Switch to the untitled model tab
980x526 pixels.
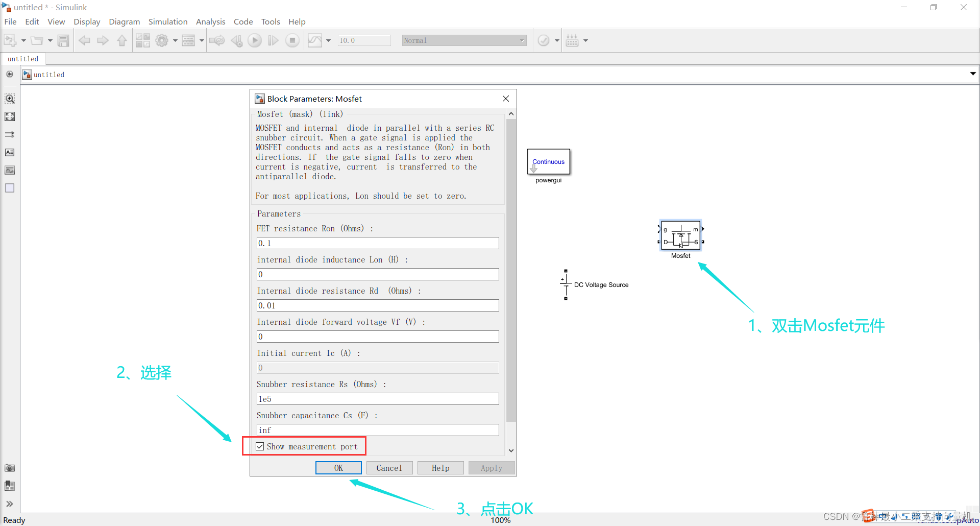click(x=23, y=59)
